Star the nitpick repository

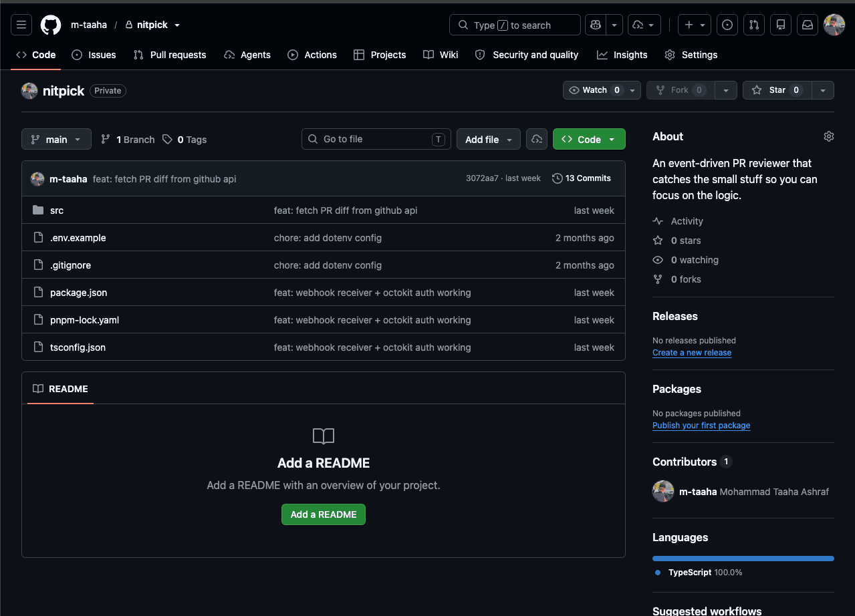[x=777, y=90]
